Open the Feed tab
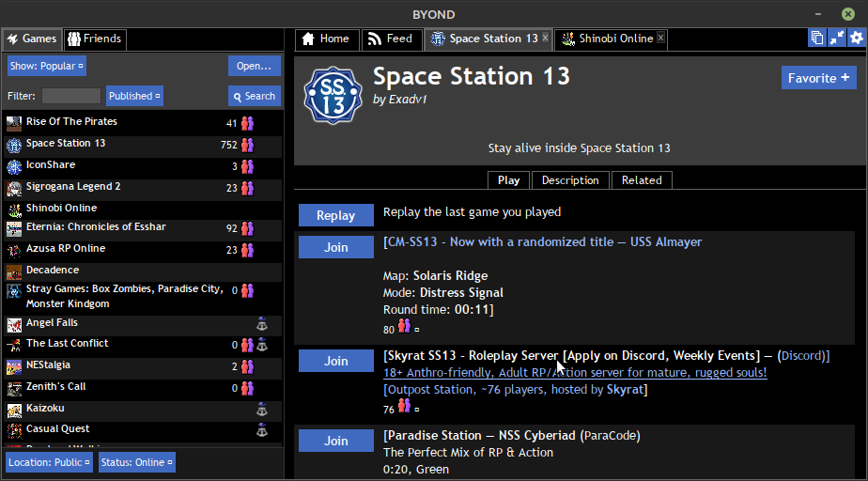868x481 pixels. [x=392, y=39]
